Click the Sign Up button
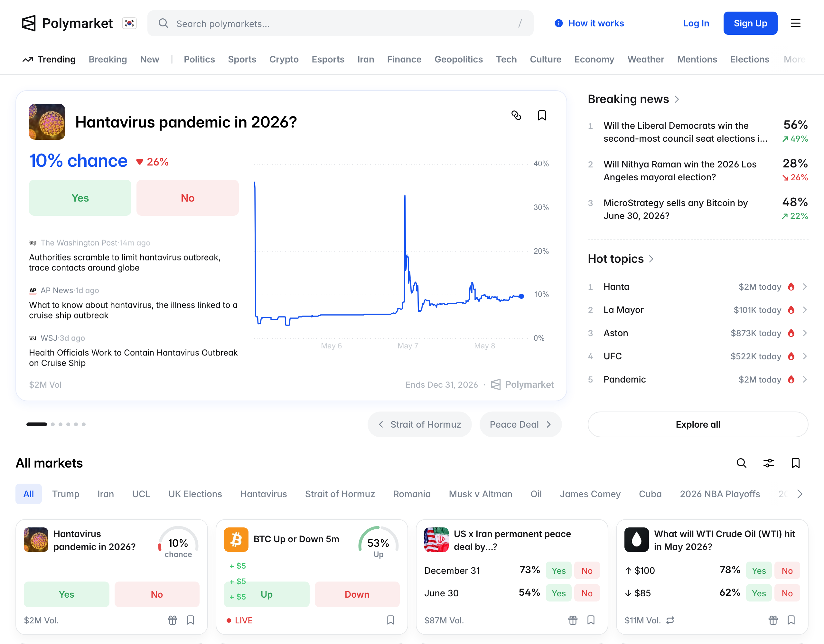Screen dimensions: 824x644 click(750, 24)
